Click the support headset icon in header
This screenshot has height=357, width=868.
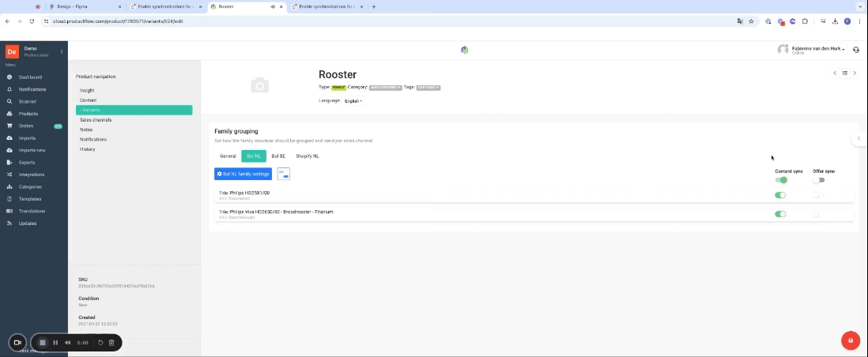[856, 50]
